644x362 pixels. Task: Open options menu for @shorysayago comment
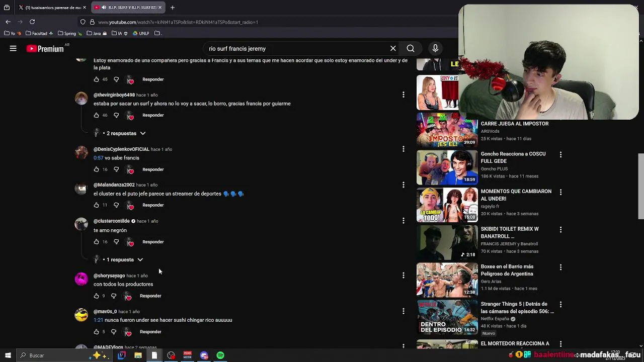pos(403,275)
